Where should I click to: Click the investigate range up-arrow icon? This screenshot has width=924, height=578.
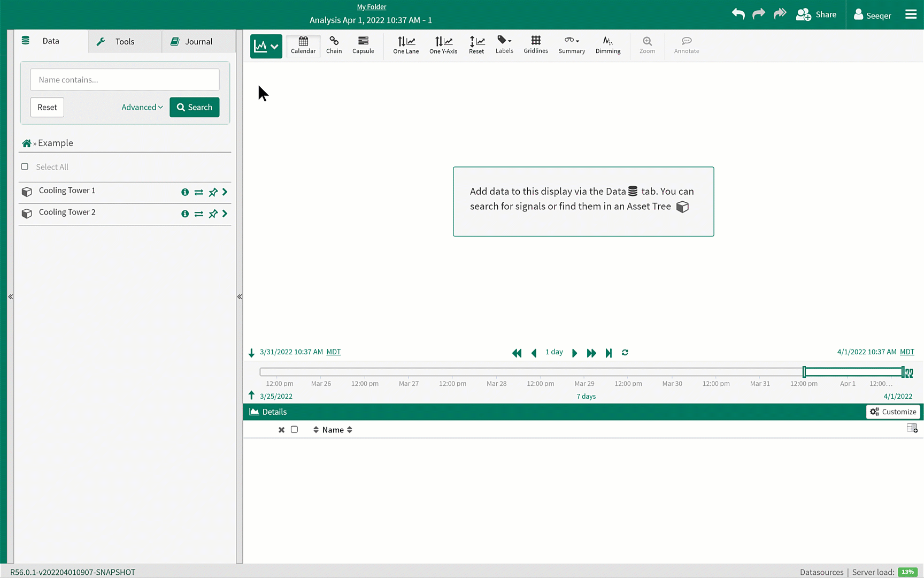tap(251, 396)
